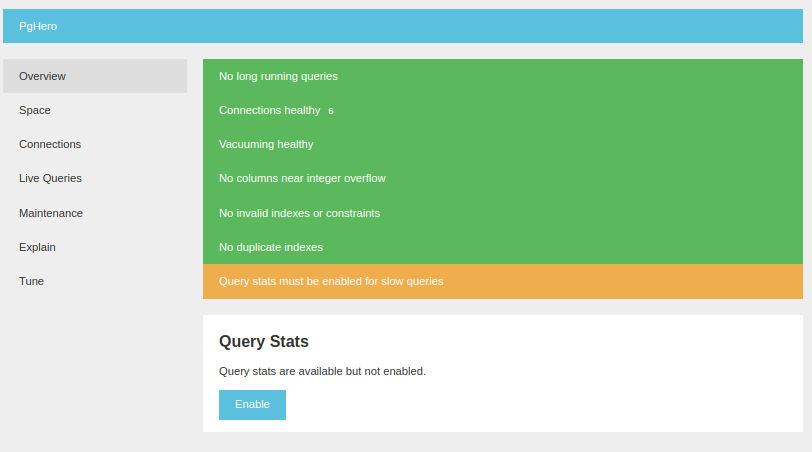The image size is (812, 452).
Task: Click the 'Connections healthy' status row
Action: (x=269, y=110)
